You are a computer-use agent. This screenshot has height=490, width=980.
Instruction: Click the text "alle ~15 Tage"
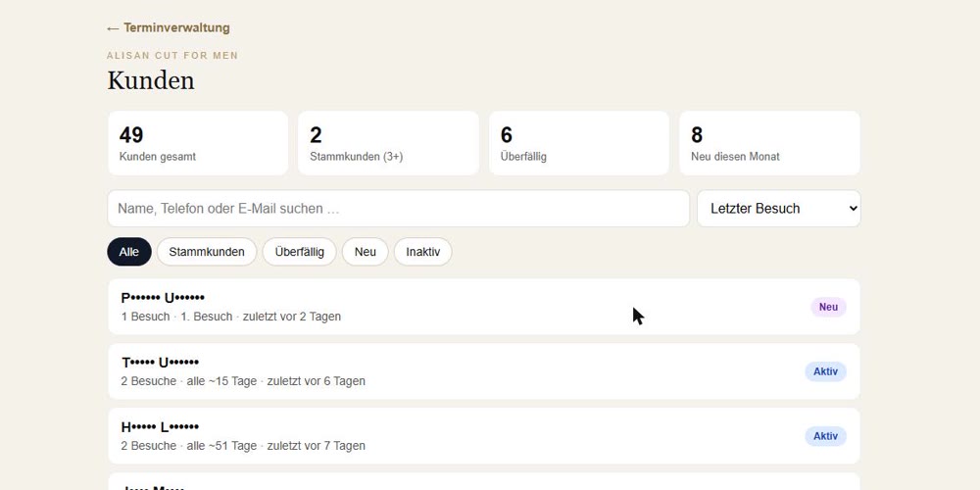221,381
